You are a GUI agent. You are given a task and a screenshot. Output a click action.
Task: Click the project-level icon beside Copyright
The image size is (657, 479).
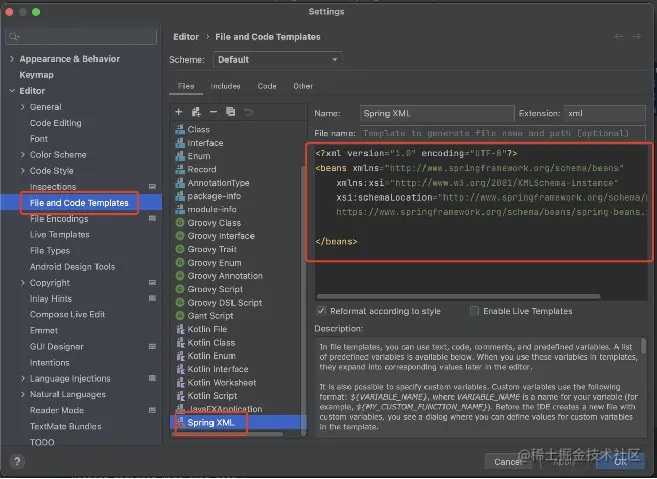point(152,282)
